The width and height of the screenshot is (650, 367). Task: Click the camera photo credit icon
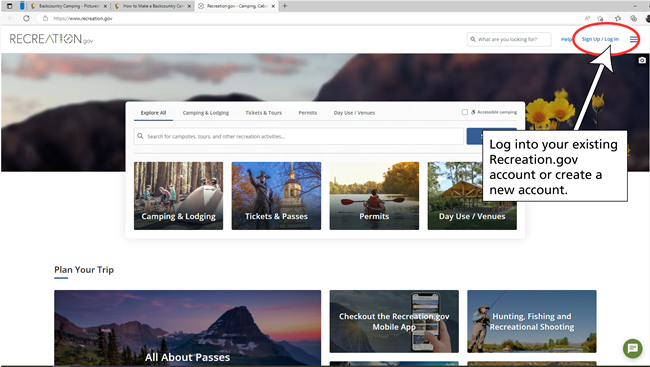click(x=642, y=61)
